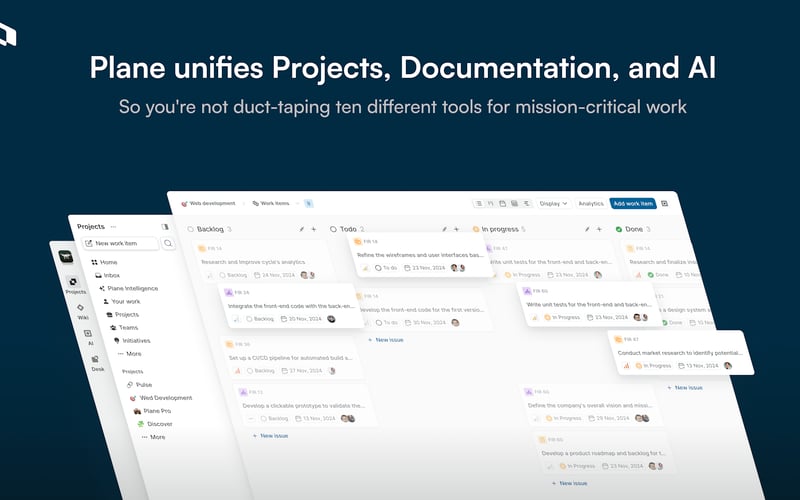
Task: Open the Display dropdown
Action: click(553, 203)
